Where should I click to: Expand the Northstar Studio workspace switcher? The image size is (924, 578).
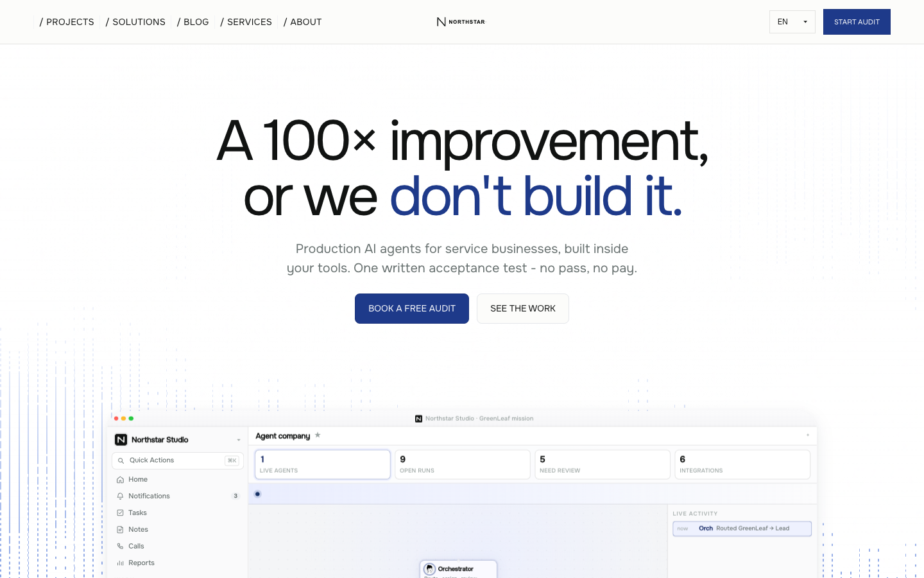coord(239,440)
